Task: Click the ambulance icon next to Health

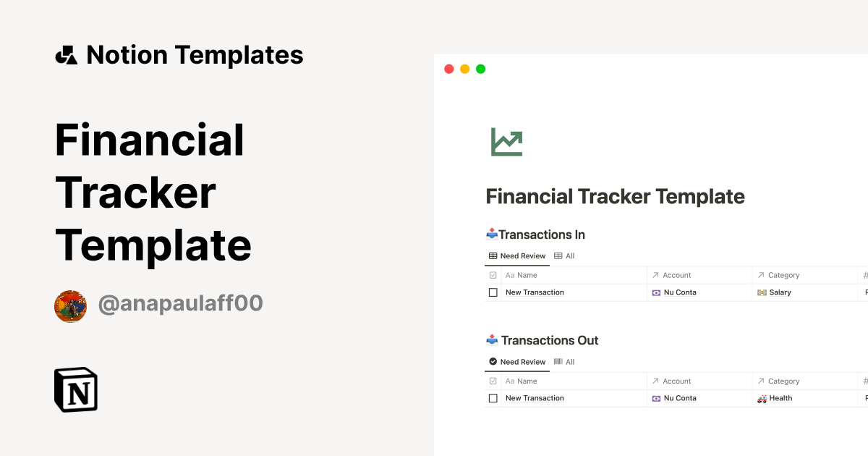Action: 763,398
